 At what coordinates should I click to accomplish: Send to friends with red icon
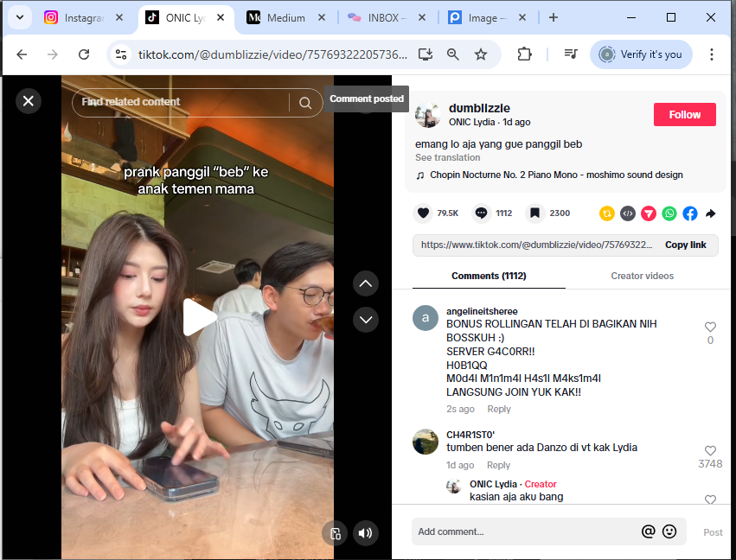[649, 213]
